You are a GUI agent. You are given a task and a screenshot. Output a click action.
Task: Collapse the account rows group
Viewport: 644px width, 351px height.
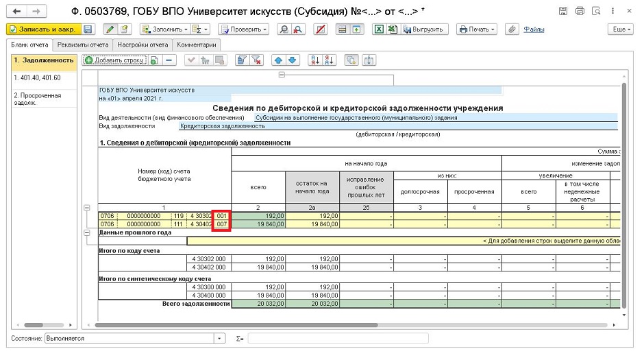click(x=86, y=206)
